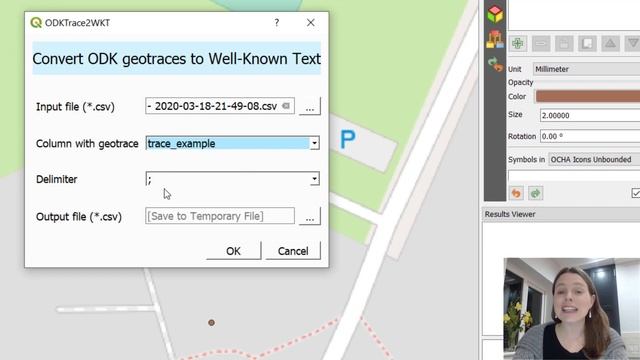This screenshot has height=360, width=640.
Task: Click the presenter webcam thumbnail
Action: click(x=572, y=309)
